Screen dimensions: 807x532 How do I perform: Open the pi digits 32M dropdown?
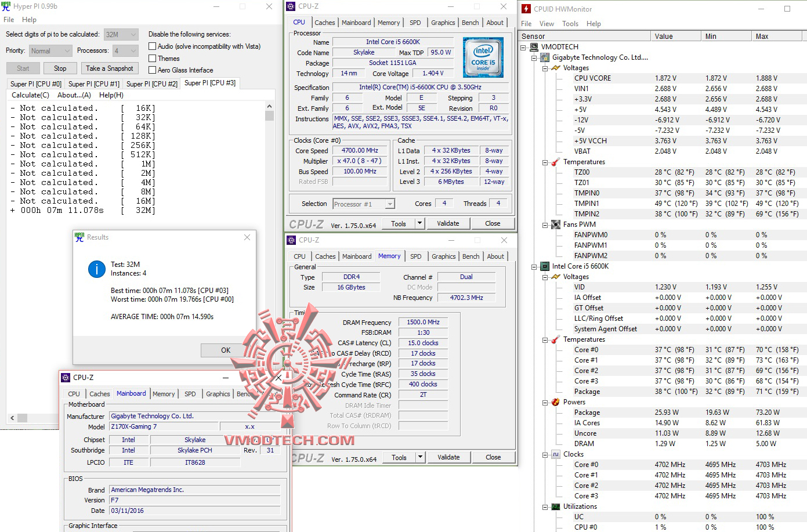coord(121,34)
